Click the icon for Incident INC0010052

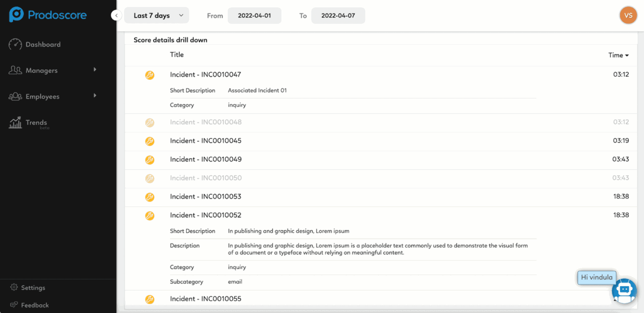(150, 216)
